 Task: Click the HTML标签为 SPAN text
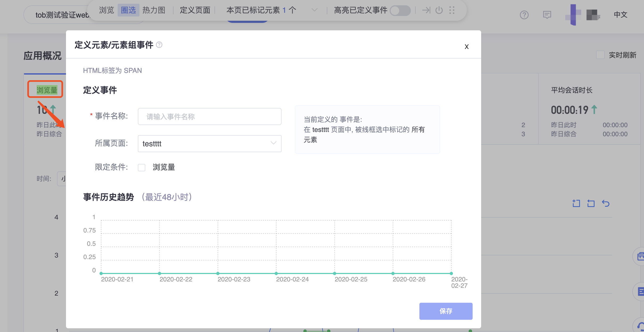(x=112, y=70)
